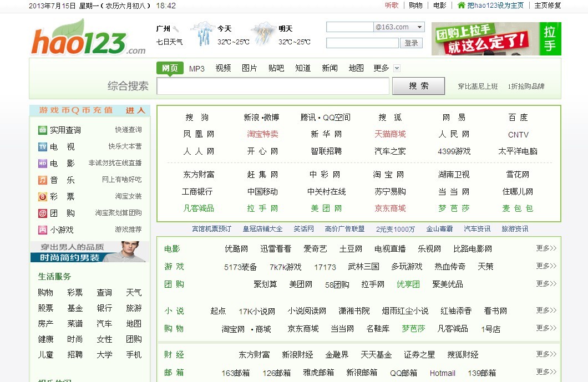
Task: Select the 网页 search tab
Action: pyautogui.click(x=170, y=68)
